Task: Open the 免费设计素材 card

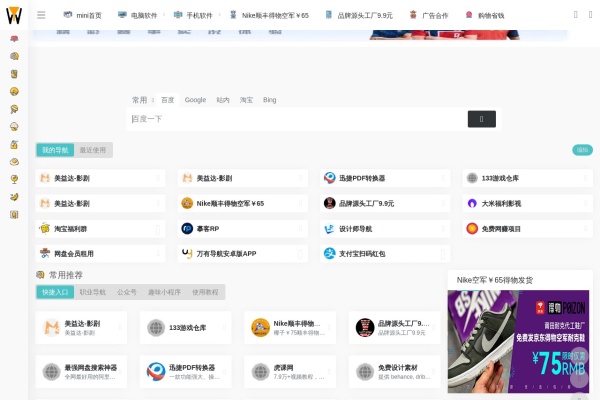Action: [x=395, y=372]
